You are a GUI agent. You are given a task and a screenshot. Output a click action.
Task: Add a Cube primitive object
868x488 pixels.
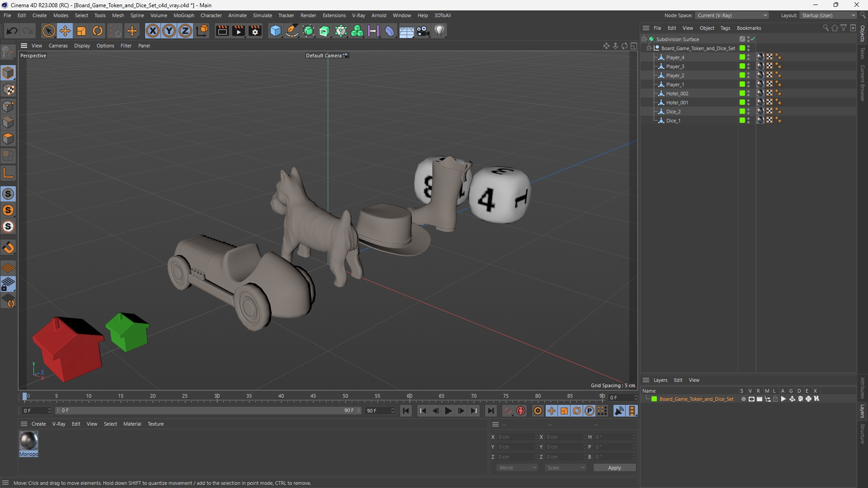(x=275, y=31)
